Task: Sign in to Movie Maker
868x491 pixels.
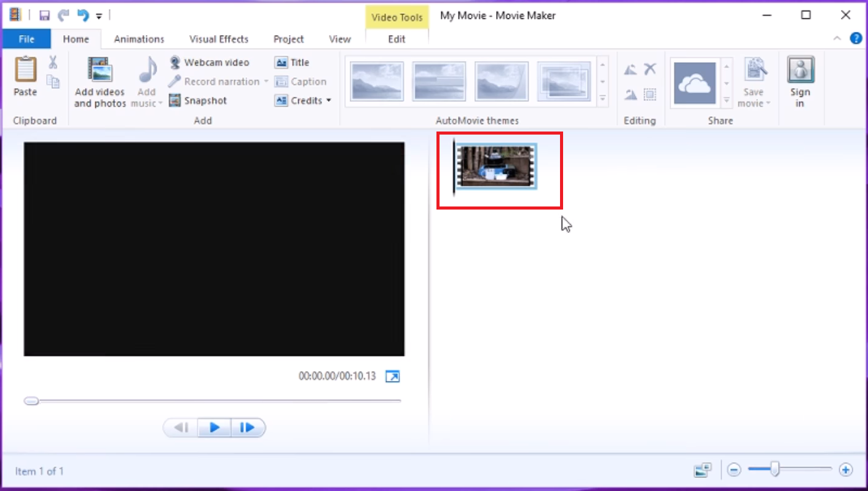Action: click(800, 82)
